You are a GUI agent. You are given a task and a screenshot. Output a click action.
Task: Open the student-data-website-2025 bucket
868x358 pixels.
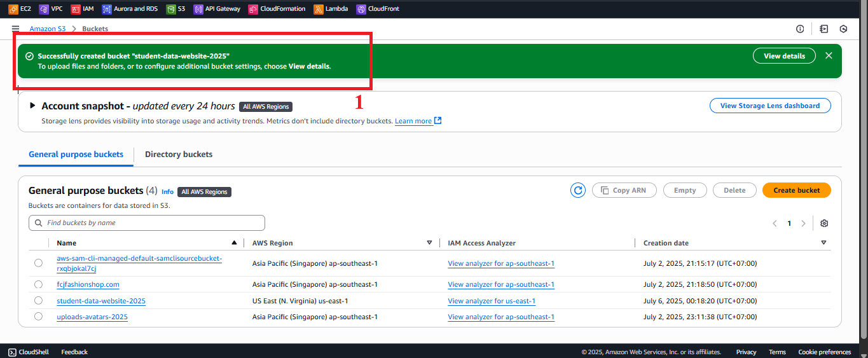[101, 301]
